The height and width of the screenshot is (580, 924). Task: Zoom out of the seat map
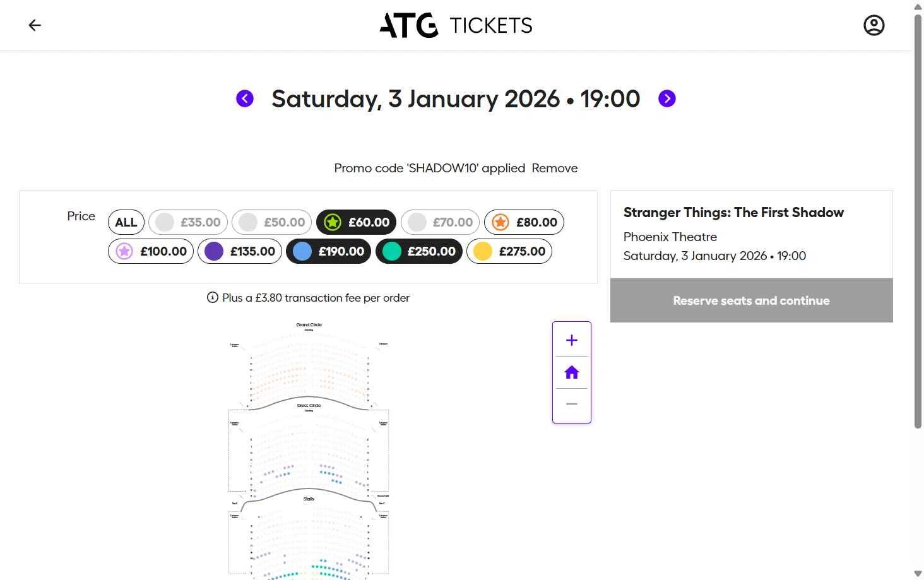(572, 404)
